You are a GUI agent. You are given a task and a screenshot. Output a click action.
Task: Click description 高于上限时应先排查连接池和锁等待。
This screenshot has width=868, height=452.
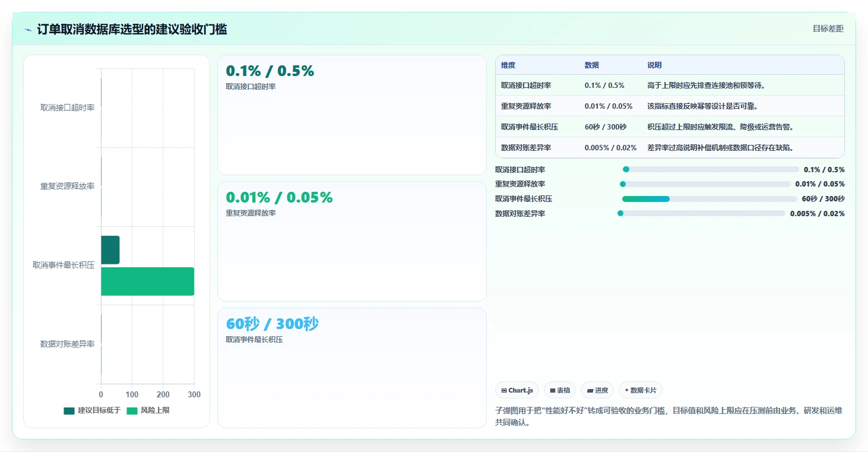click(707, 85)
